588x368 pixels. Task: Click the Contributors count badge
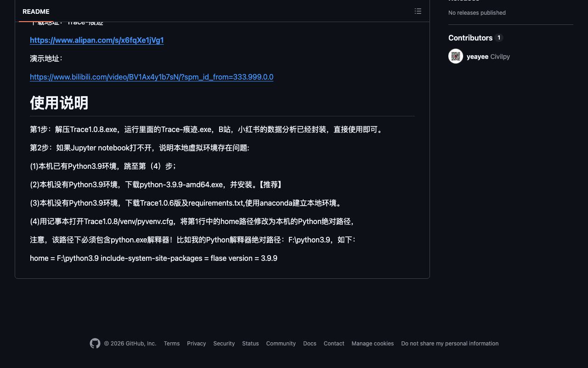499,38
